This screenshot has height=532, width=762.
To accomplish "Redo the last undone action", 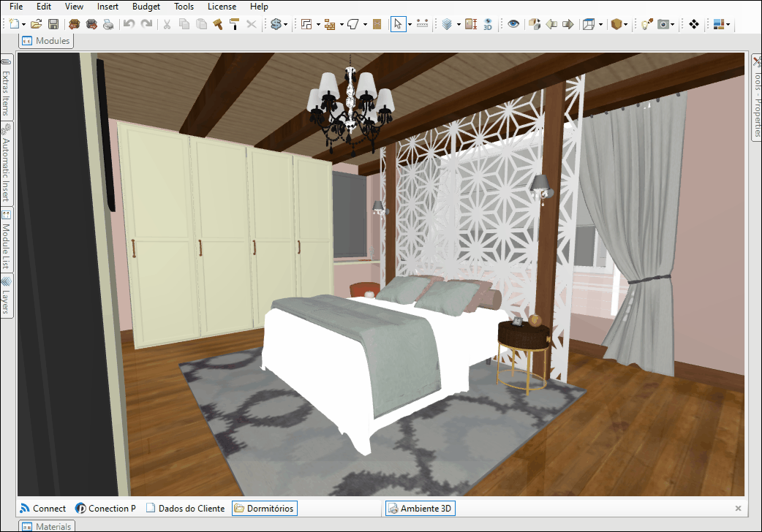I will pyautogui.click(x=146, y=24).
